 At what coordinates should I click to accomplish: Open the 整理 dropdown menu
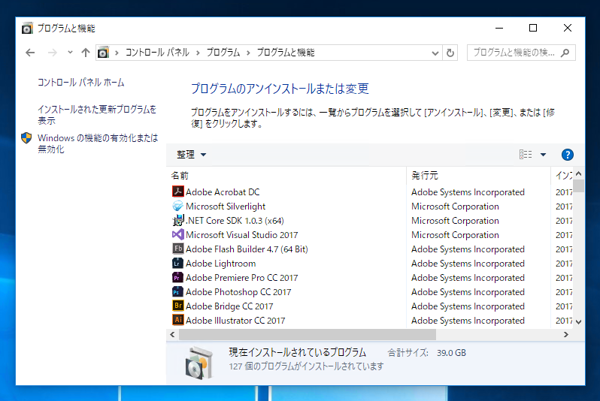click(x=191, y=155)
